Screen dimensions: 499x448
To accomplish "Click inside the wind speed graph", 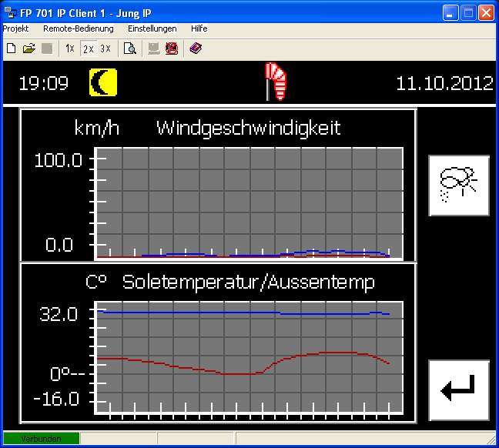I will point(249,204).
